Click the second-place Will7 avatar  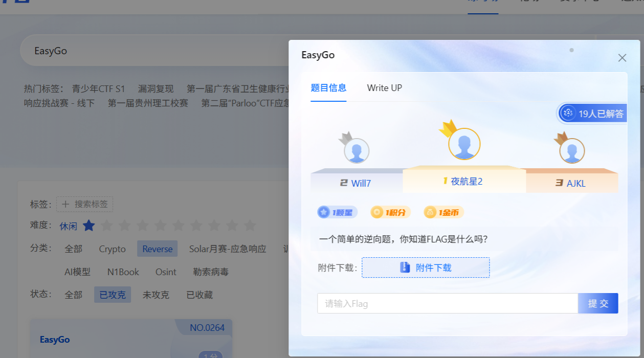[357, 151]
